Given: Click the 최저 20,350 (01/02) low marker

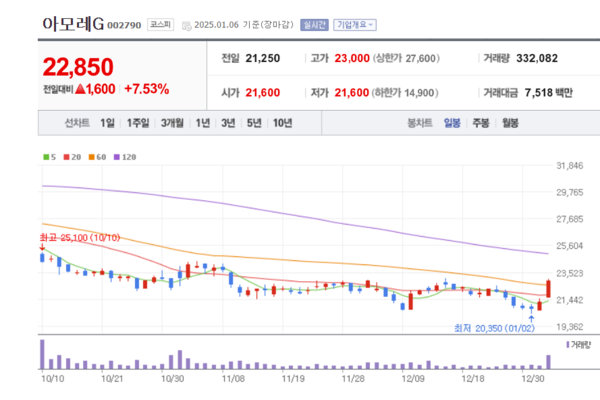Looking at the screenshot, I should tap(494, 328).
